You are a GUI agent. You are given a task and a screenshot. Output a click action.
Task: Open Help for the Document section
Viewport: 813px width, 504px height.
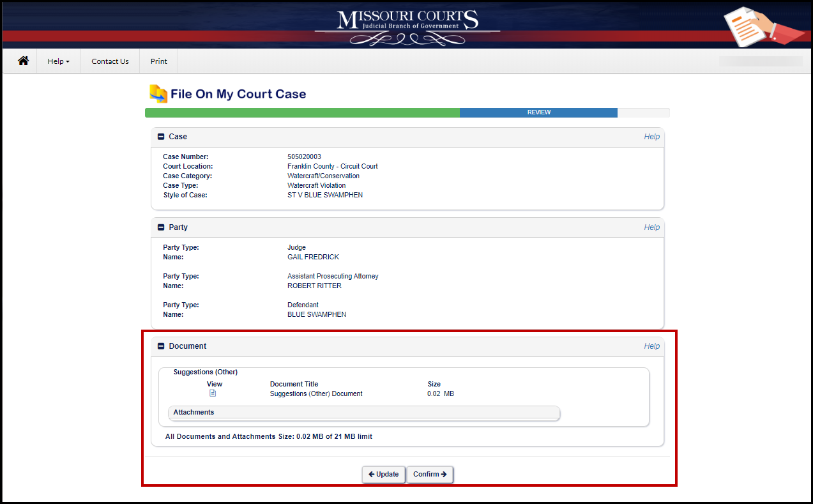pyautogui.click(x=651, y=346)
